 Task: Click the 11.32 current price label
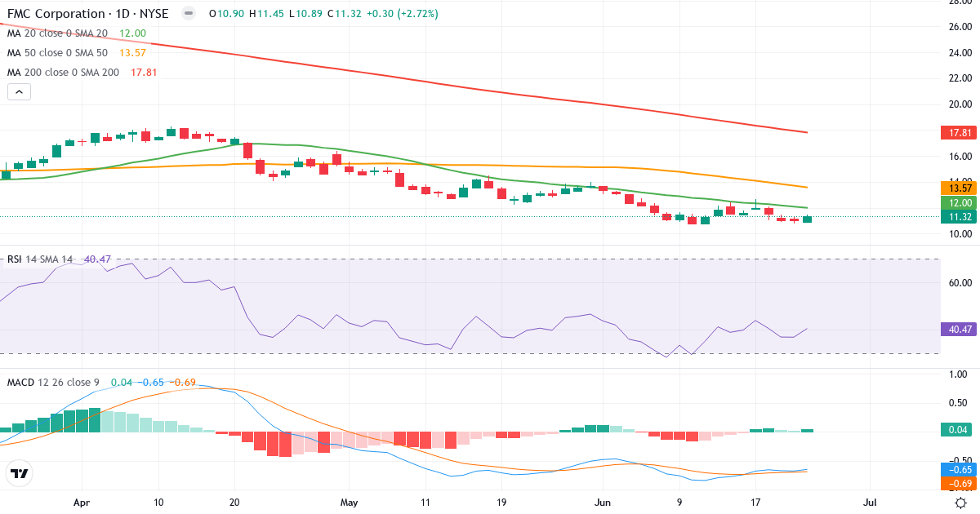click(x=960, y=217)
